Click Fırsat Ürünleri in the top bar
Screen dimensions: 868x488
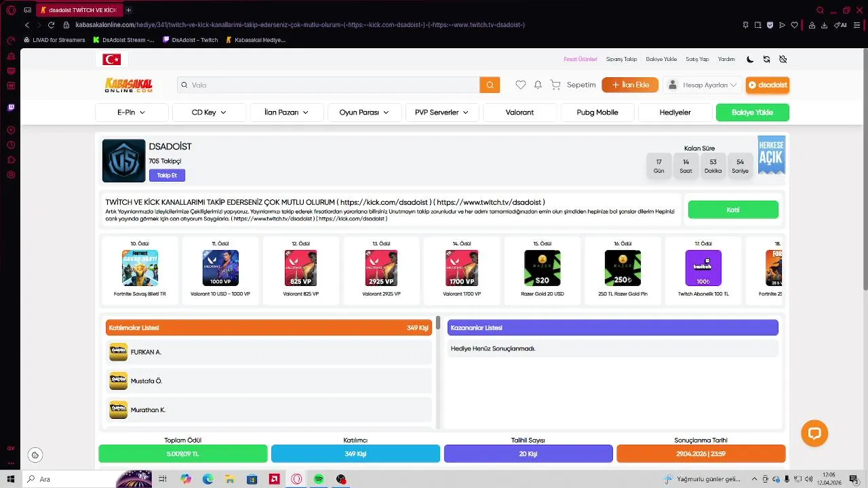pos(580,60)
